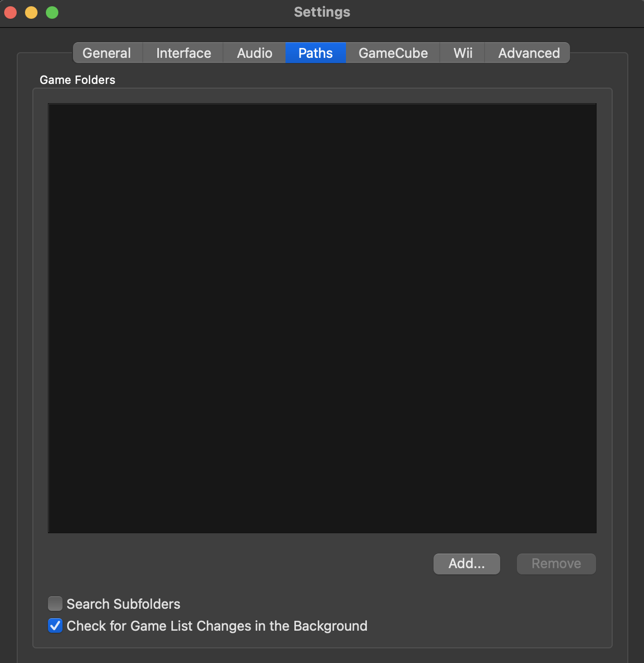Uncheck Check for Game List Changes in Background
Screen dimensions: 644x663
click(x=55, y=625)
